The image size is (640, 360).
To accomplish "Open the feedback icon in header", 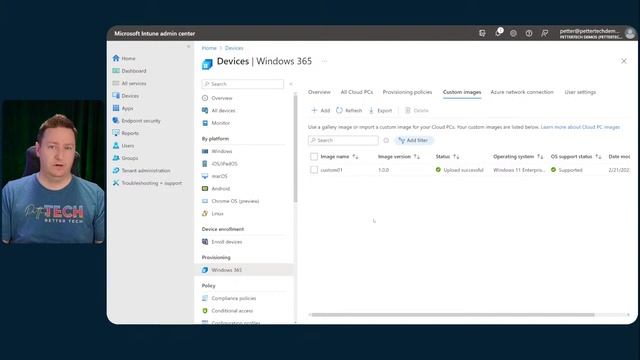I will point(544,33).
